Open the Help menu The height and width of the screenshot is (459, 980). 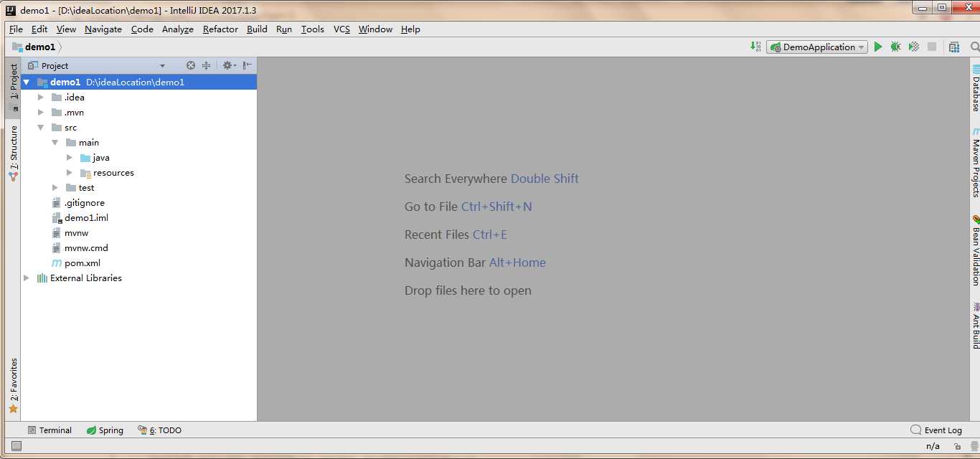[x=410, y=29]
